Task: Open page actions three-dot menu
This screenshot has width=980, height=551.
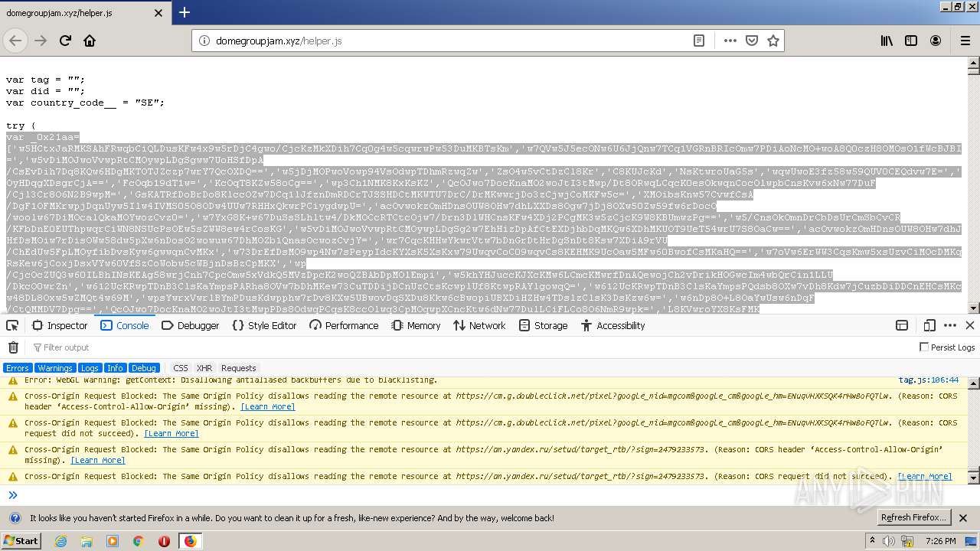Action: click(x=730, y=41)
